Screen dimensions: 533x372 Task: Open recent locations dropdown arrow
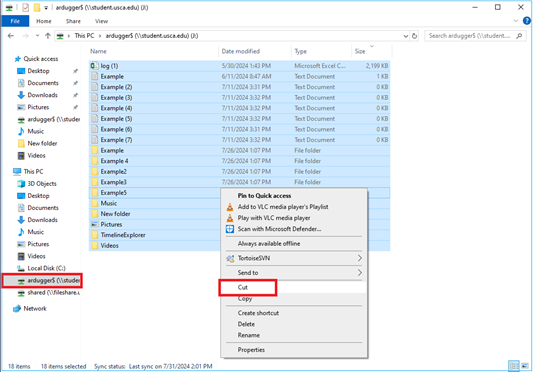click(37, 36)
